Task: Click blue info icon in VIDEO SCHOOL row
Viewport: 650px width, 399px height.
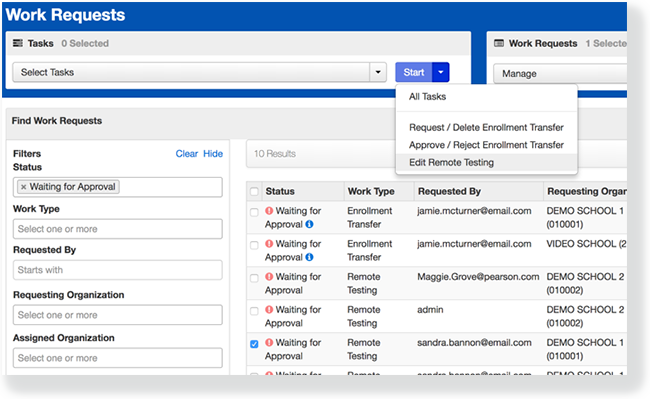Action: click(x=309, y=257)
